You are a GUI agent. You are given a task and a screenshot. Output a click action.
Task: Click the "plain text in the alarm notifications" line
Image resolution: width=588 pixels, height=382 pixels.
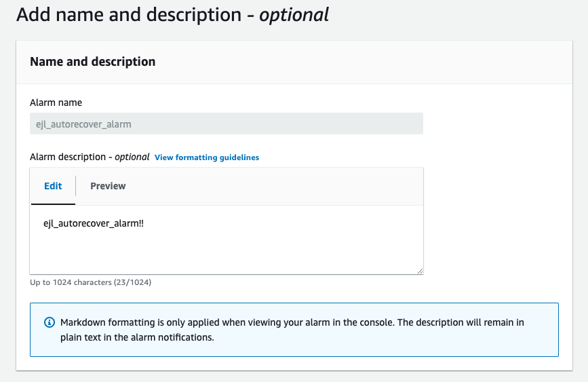coord(137,337)
